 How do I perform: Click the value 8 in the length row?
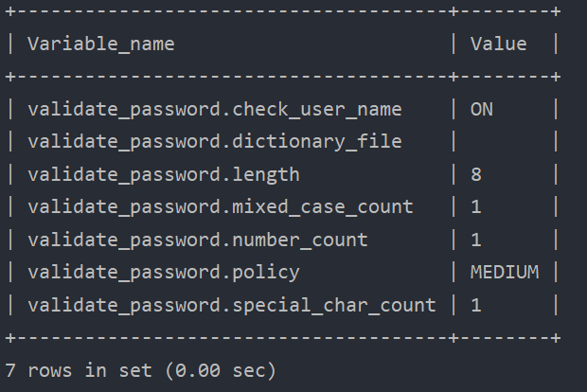476,174
